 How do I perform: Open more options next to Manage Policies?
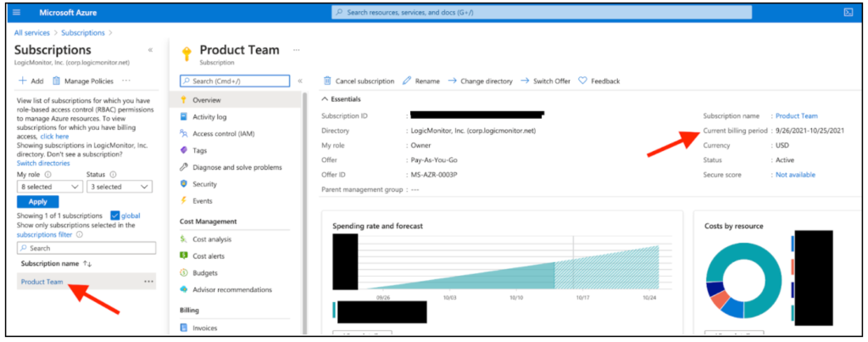126,81
